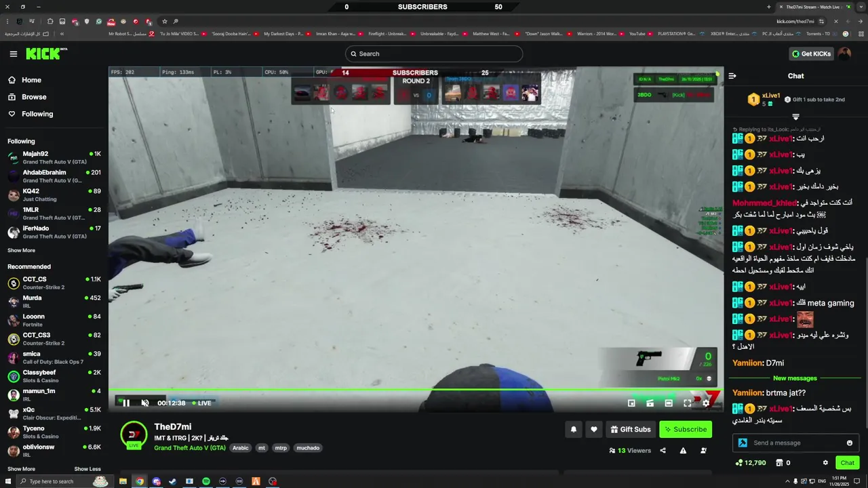Open chat settings gear
The image size is (868, 488).
coord(825,463)
